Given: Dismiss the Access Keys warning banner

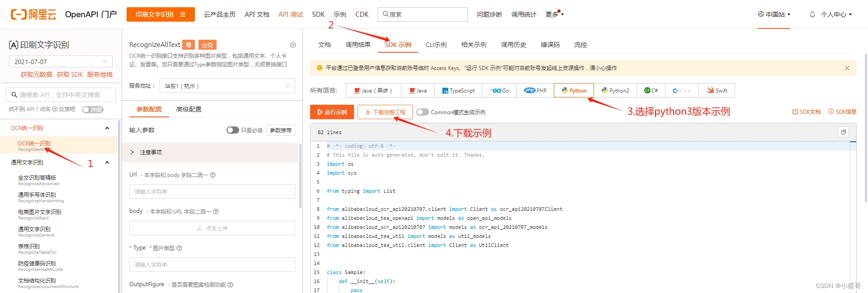Looking at the screenshot, I should [847, 68].
